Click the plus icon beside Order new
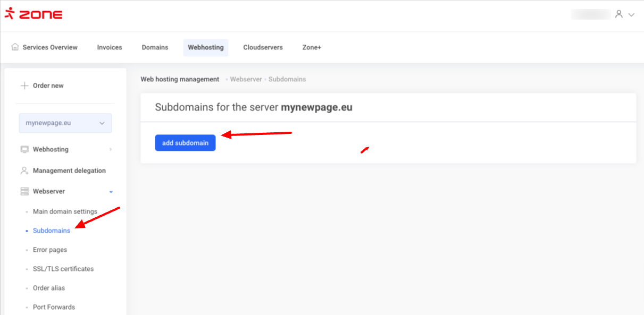This screenshot has height=315, width=644. click(24, 86)
